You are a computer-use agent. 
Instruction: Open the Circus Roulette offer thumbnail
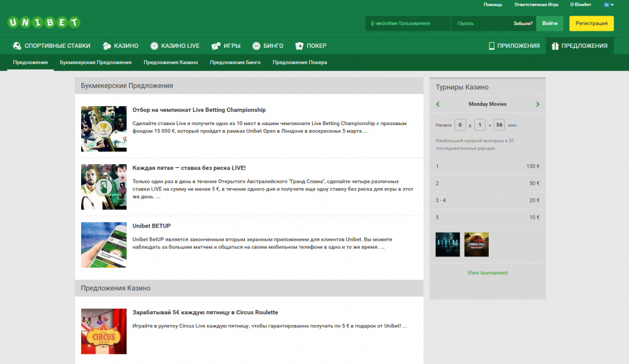(x=104, y=331)
